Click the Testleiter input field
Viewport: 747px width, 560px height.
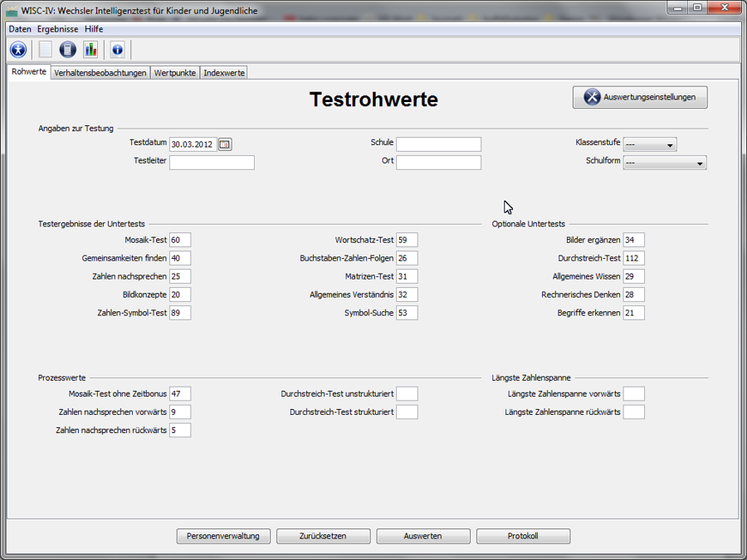(x=212, y=163)
